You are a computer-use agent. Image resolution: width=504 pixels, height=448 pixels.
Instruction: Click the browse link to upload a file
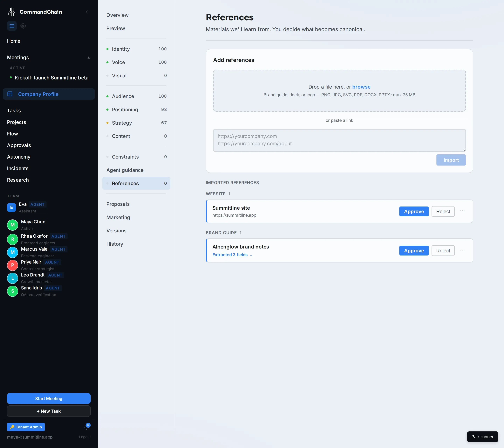pyautogui.click(x=361, y=87)
